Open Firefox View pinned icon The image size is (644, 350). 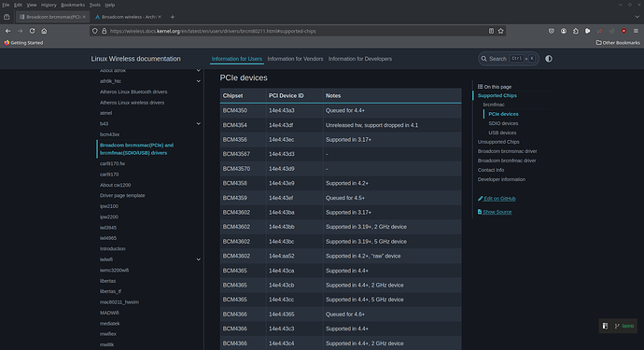point(7,17)
